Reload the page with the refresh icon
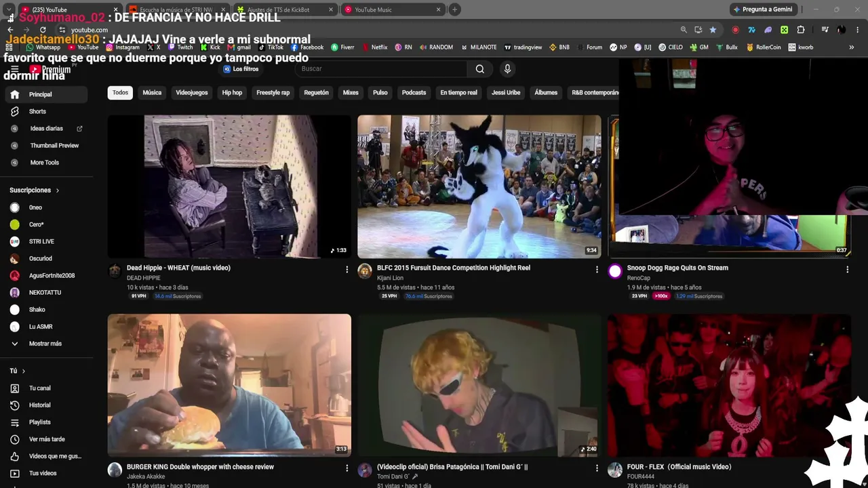This screenshot has height=488, width=868. 43,30
